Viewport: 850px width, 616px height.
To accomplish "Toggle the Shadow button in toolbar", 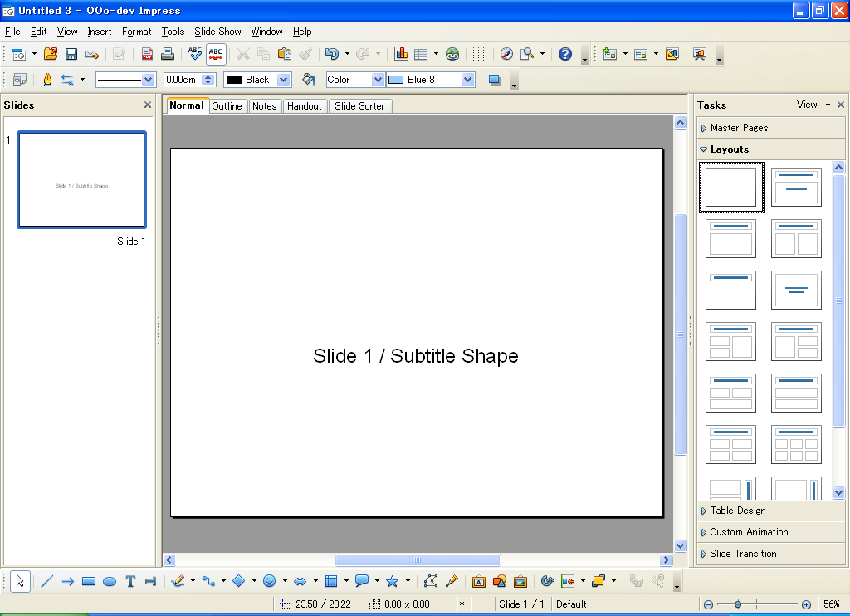I will (495, 80).
